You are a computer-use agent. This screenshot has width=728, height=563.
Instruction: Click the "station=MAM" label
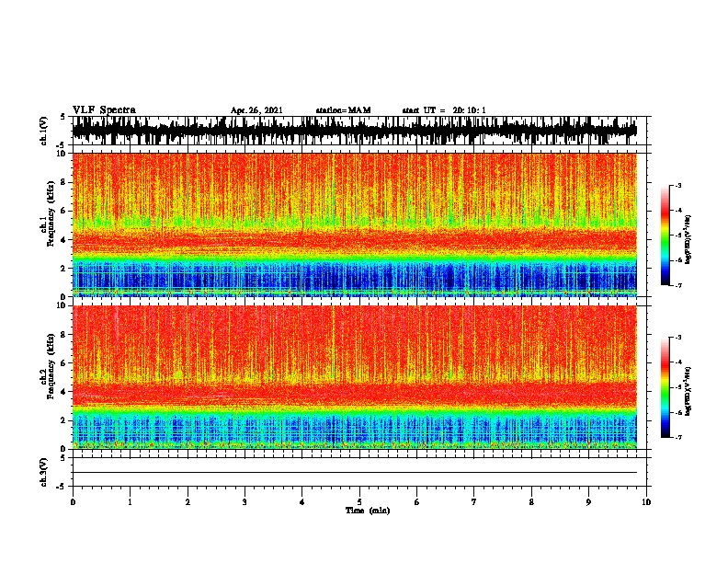[343, 110]
